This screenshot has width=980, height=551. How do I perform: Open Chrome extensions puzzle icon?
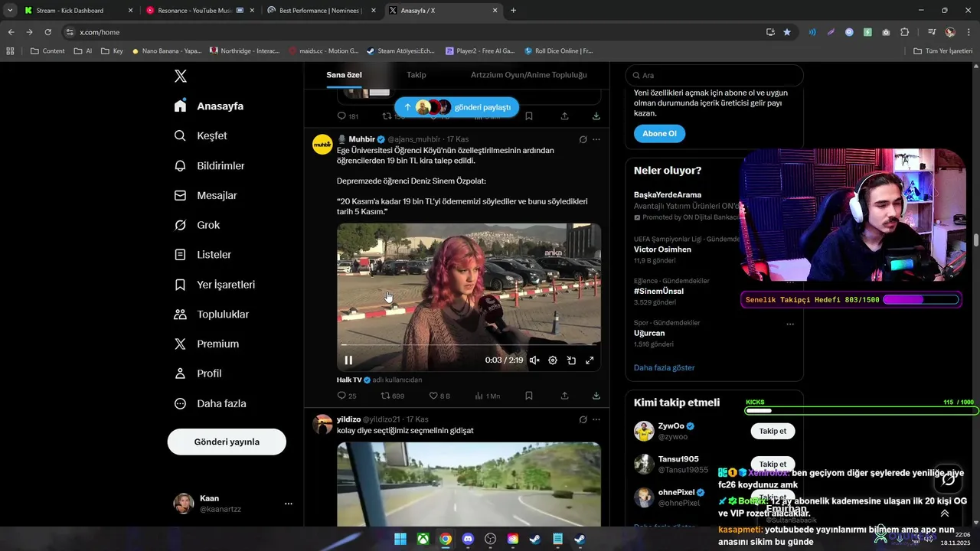[905, 32]
